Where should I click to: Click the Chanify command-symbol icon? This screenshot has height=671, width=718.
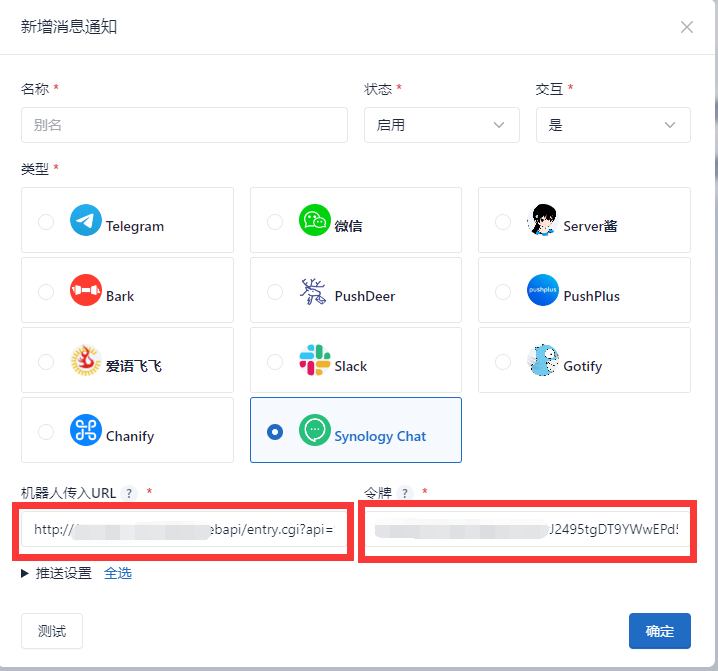click(x=86, y=430)
